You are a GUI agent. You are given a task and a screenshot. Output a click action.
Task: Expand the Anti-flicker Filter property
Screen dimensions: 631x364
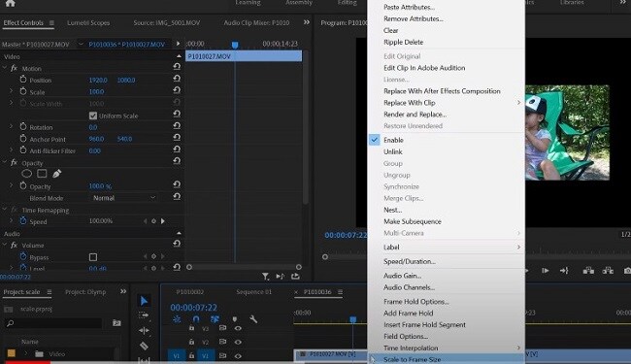click(x=12, y=150)
